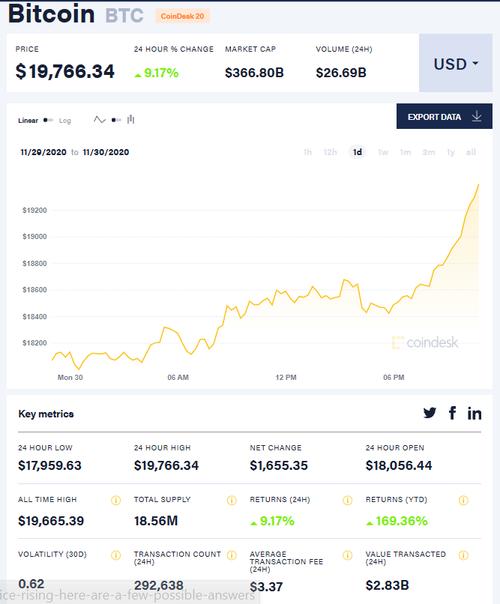Select the all time range tab
Screen dimensions: 500x604
click(471, 153)
